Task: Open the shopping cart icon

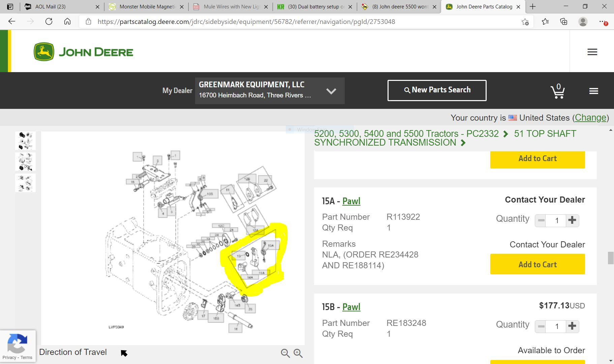Action: [557, 91]
